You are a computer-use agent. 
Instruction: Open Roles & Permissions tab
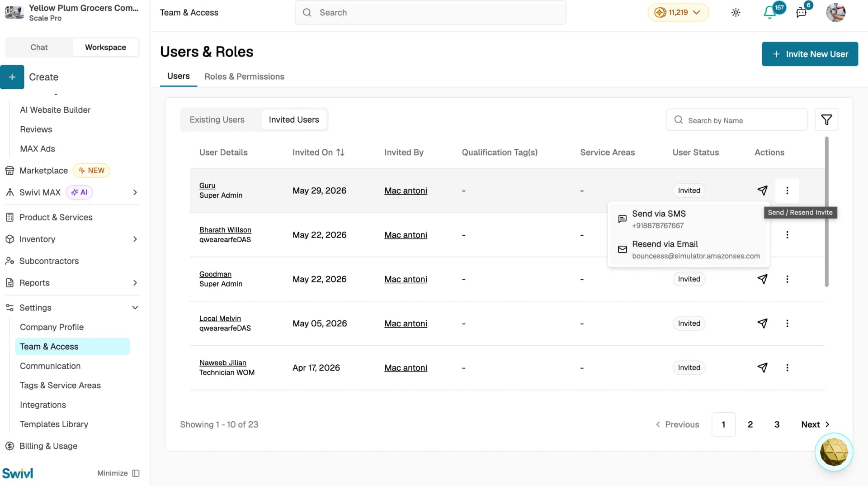point(244,76)
